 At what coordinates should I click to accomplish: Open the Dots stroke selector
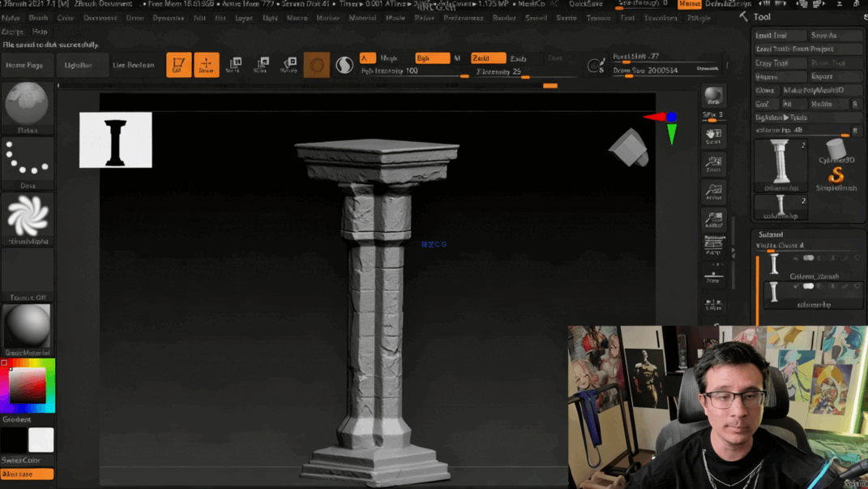(x=27, y=160)
